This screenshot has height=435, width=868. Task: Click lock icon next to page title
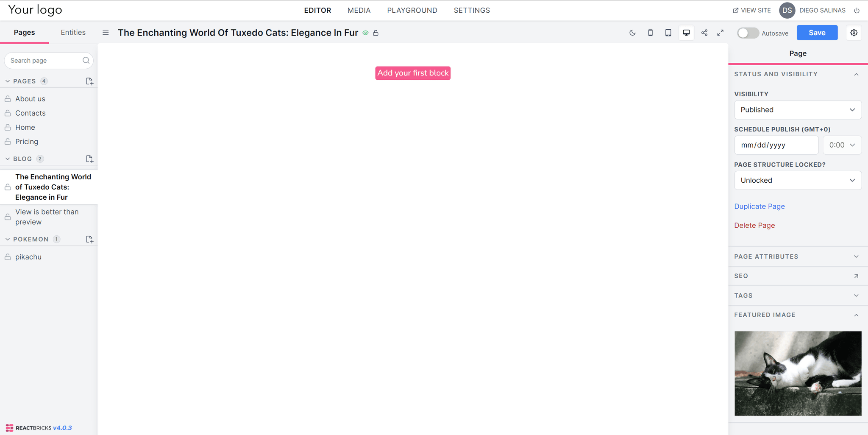[x=376, y=33]
